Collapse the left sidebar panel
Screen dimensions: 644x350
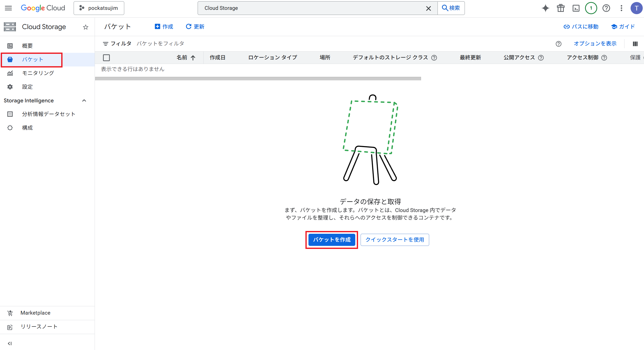click(10, 343)
